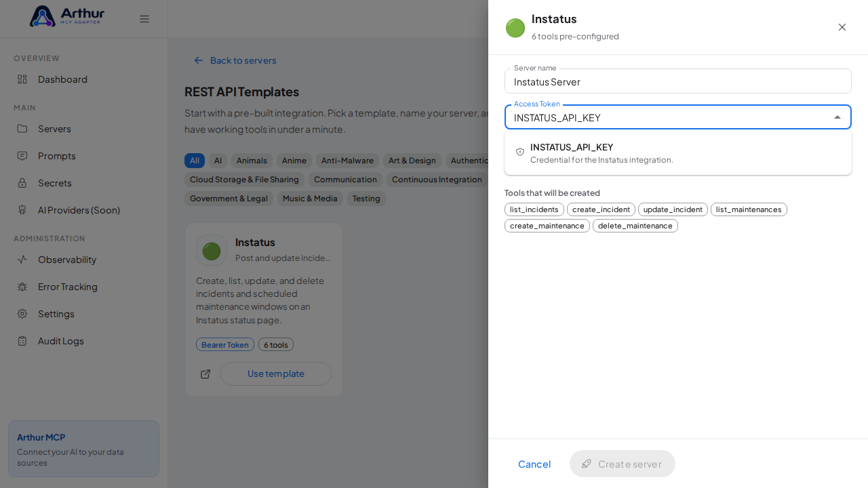Open Secrets in the sidebar

click(84, 183)
